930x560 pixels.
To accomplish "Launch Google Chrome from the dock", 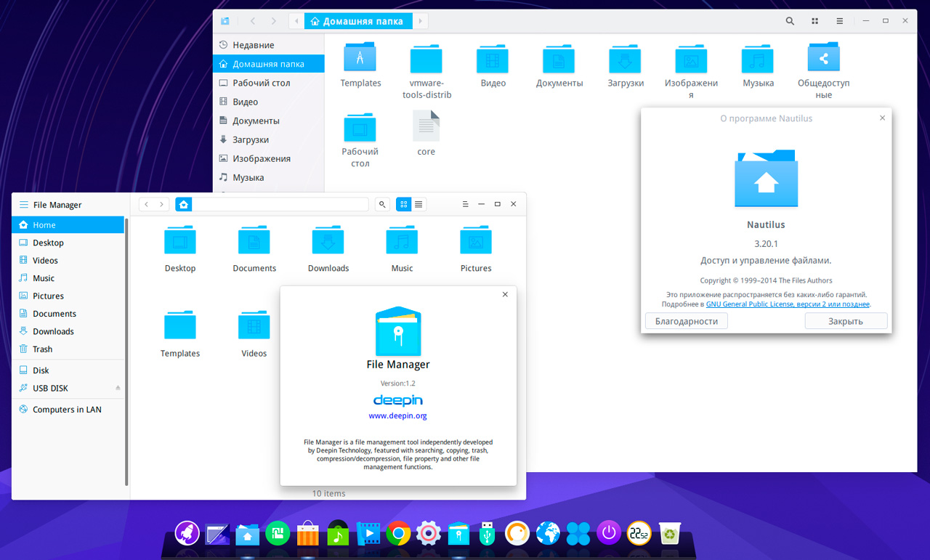I will (398, 534).
